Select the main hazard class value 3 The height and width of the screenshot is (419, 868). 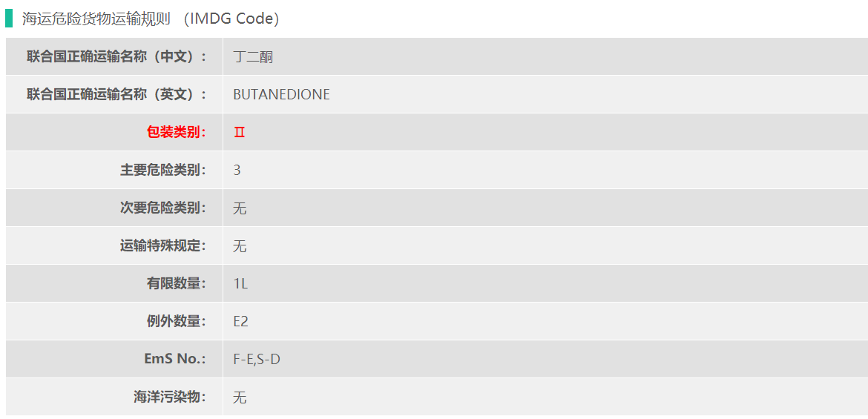237,170
